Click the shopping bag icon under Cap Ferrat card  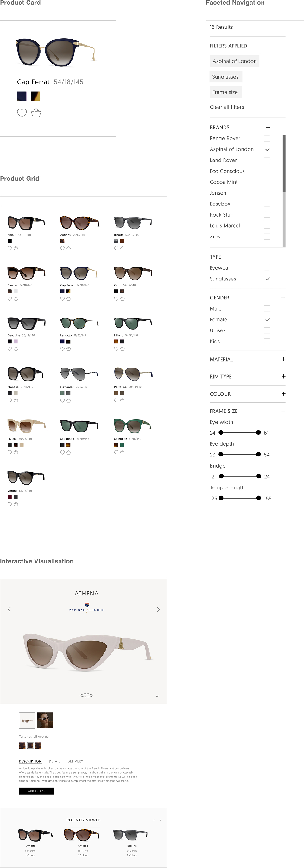[x=36, y=113]
